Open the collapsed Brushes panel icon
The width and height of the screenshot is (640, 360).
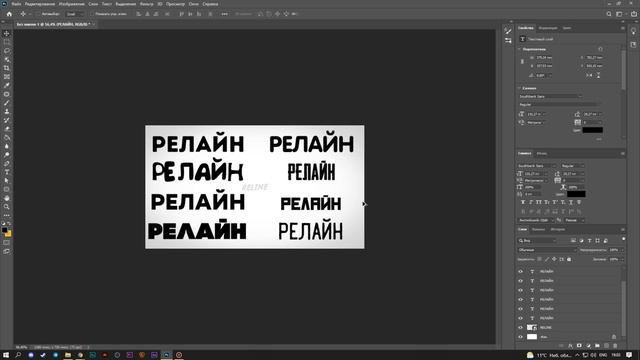pyautogui.click(x=508, y=31)
